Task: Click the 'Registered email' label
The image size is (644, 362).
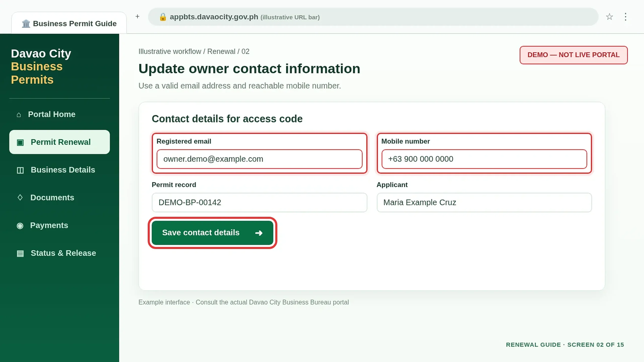Action: pos(184,141)
